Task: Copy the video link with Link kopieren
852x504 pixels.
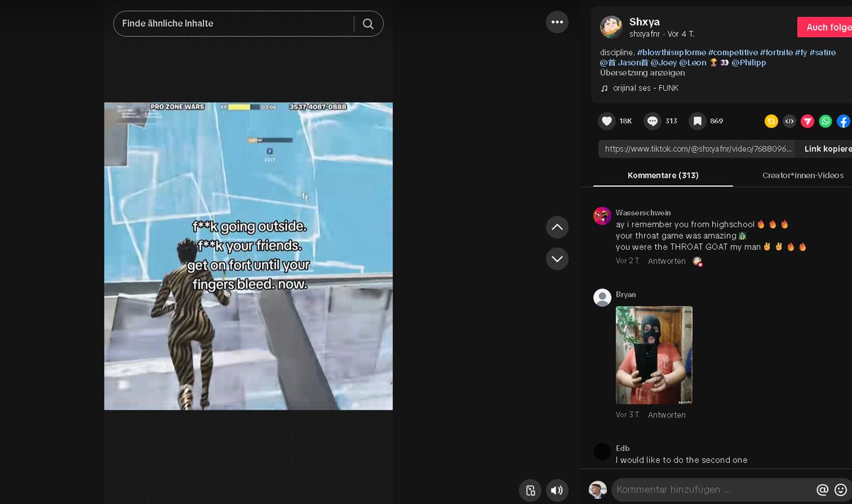Action: [x=827, y=148]
